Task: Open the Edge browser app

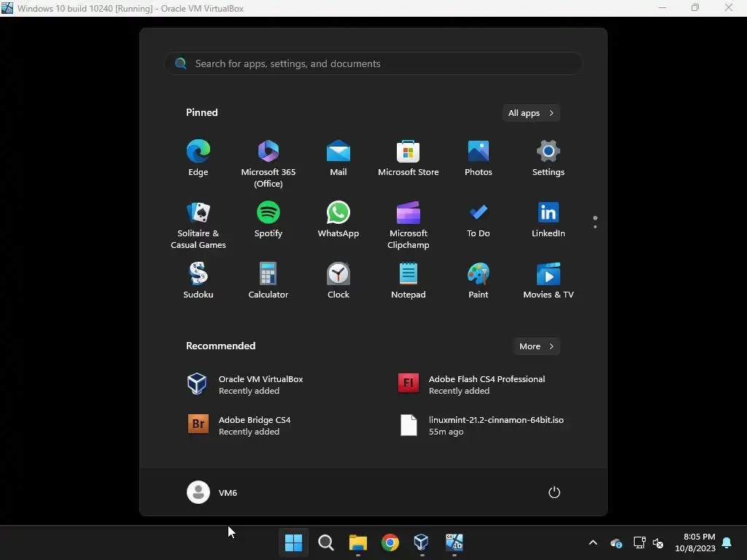Action: [x=198, y=158]
